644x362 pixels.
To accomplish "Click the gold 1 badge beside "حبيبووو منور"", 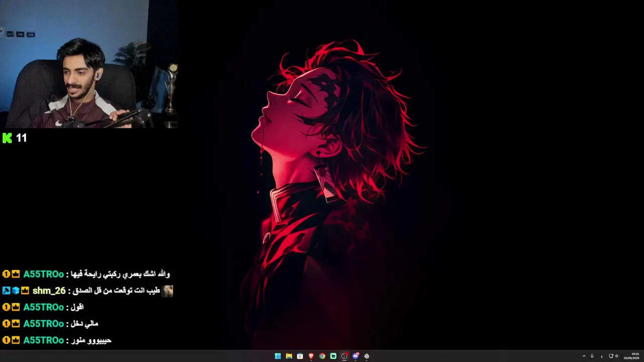I will (6, 340).
